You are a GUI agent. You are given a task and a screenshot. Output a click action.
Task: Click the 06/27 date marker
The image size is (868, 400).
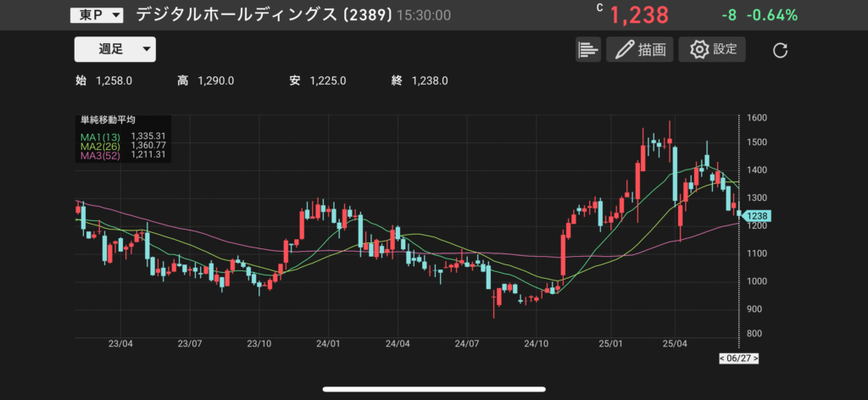[738, 358]
